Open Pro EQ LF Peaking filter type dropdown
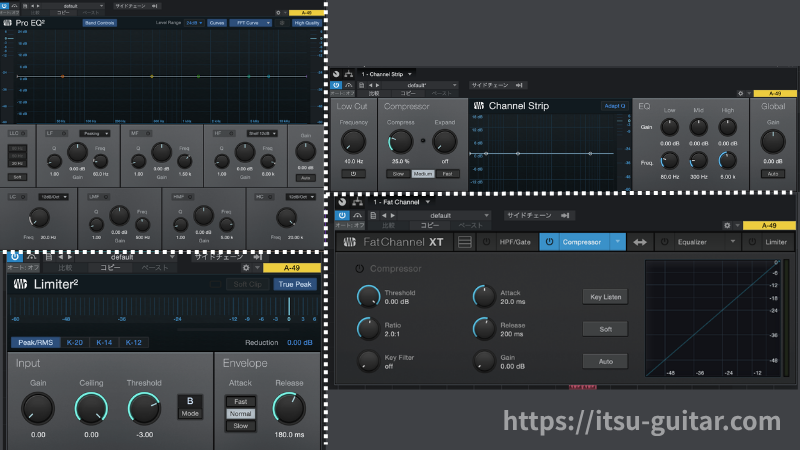This screenshot has height=450, width=800. coord(94,133)
